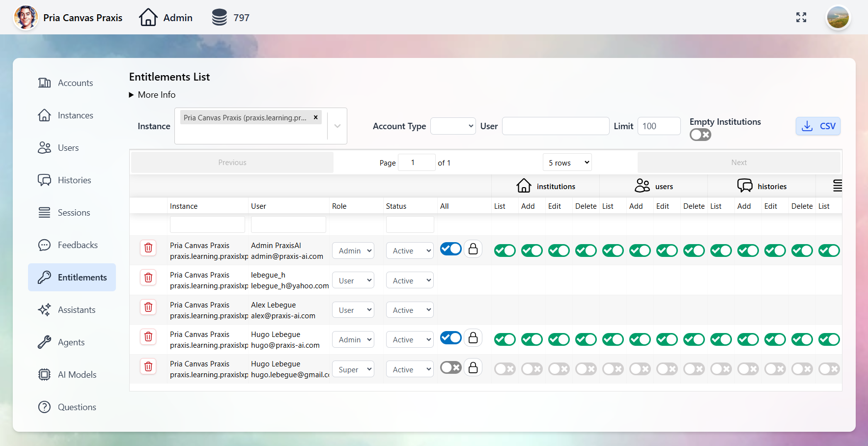868x446 pixels.
Task: Click the Pria Canvas Praxis avatar logo
Action: coord(26,18)
